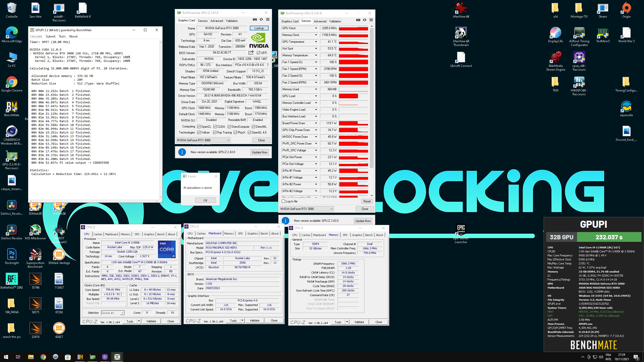The width and height of the screenshot is (644, 362).
Task: Open the Tools dropdown arrow in CPU-Z CPU window
Action: click(x=139, y=321)
